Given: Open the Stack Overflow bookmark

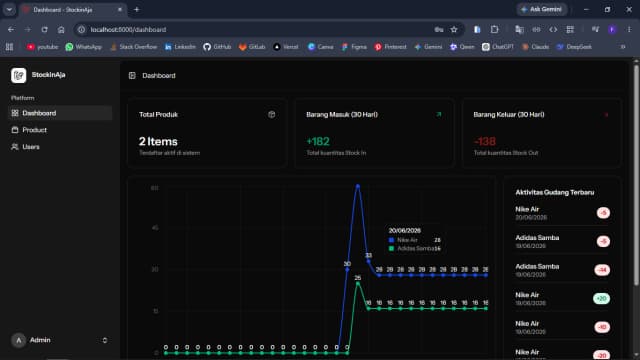Looking at the screenshot, I should [x=134, y=47].
